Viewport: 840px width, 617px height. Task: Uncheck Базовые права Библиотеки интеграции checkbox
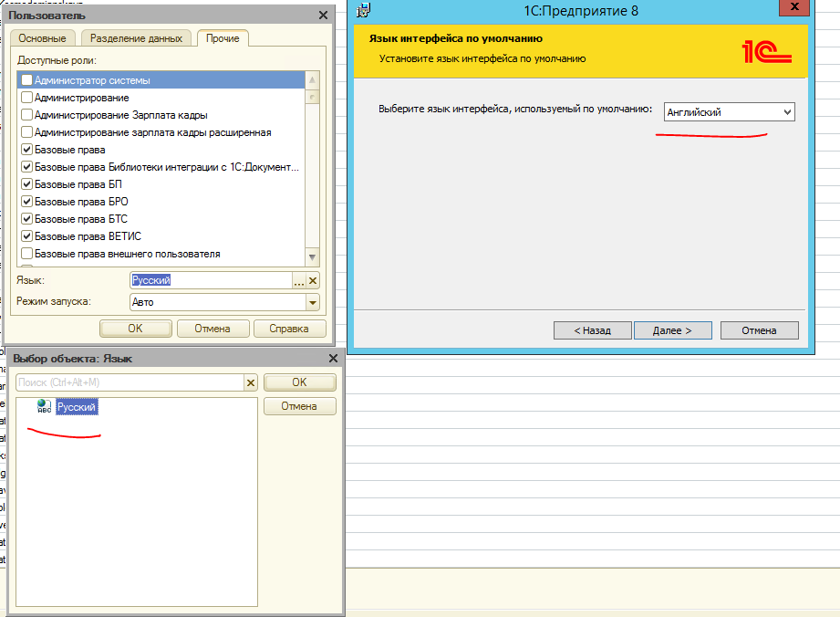point(26,167)
